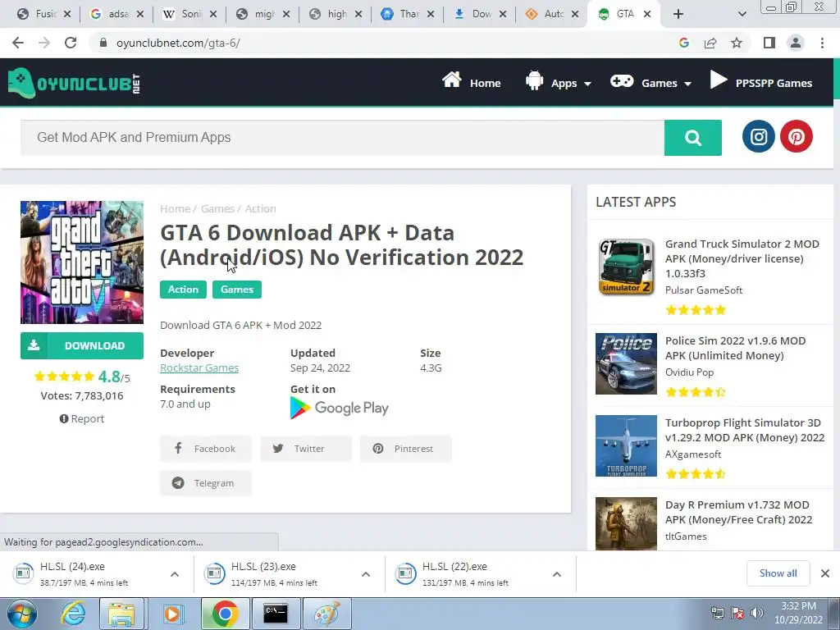Image resolution: width=840 pixels, height=630 pixels.
Task: Click the volume speaker tray icon
Action: 757,612
